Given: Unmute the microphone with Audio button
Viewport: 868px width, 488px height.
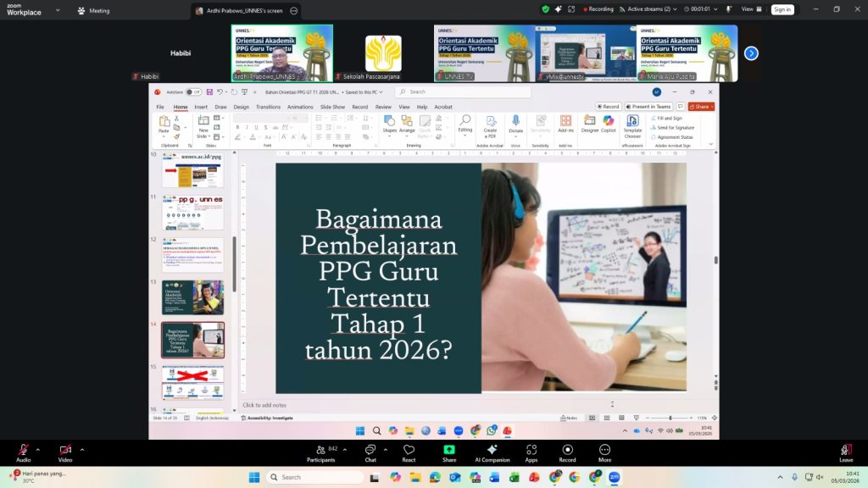Looking at the screenshot, I should point(23,452).
